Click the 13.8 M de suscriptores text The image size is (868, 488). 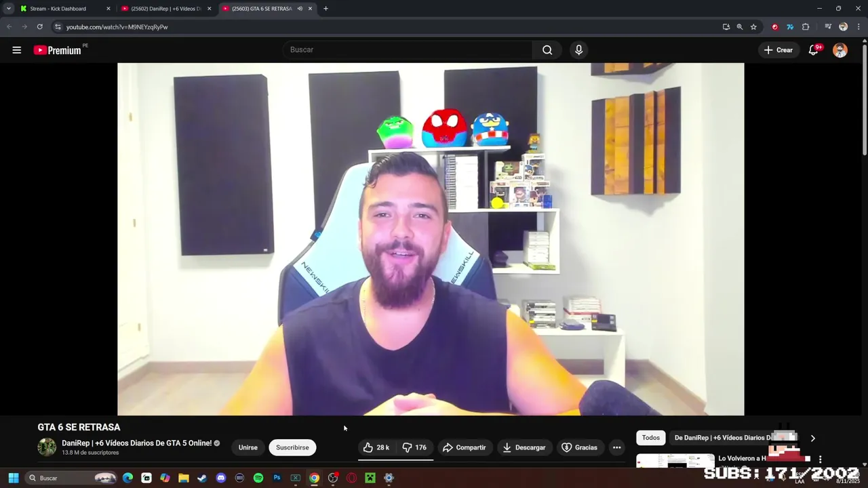(x=90, y=453)
